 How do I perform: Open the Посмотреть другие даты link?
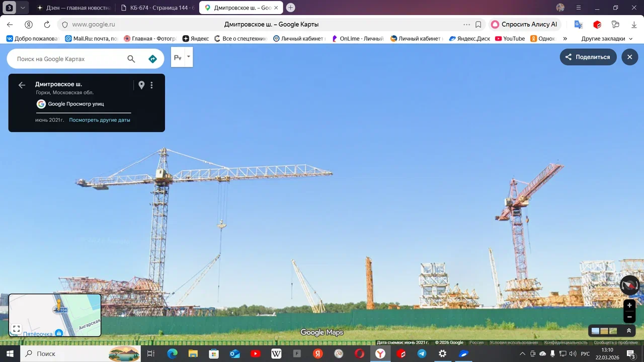100,120
